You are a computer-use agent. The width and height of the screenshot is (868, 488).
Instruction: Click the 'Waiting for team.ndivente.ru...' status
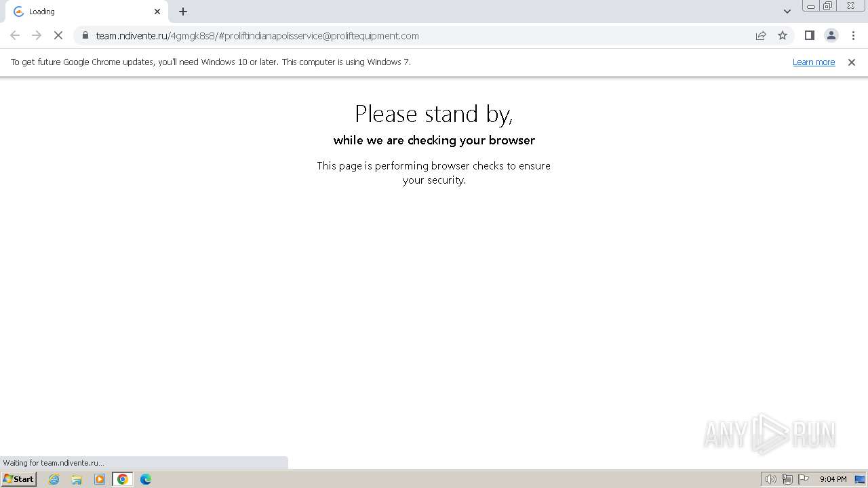coord(54,463)
